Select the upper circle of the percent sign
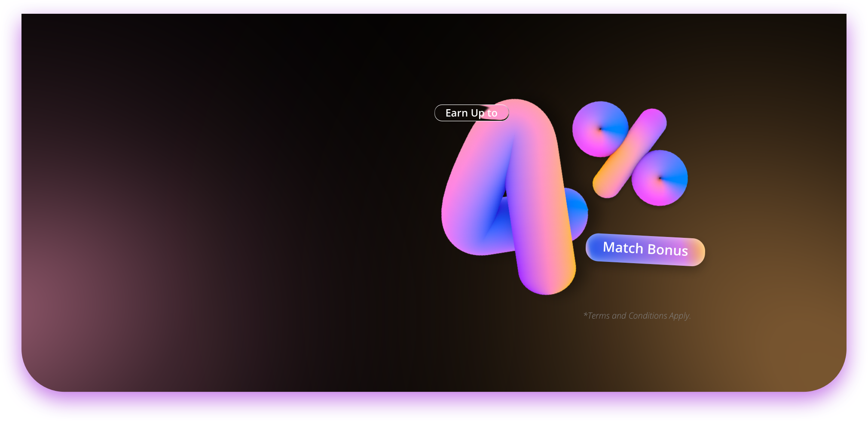Viewport: 868px width, 421px height. coord(599,129)
